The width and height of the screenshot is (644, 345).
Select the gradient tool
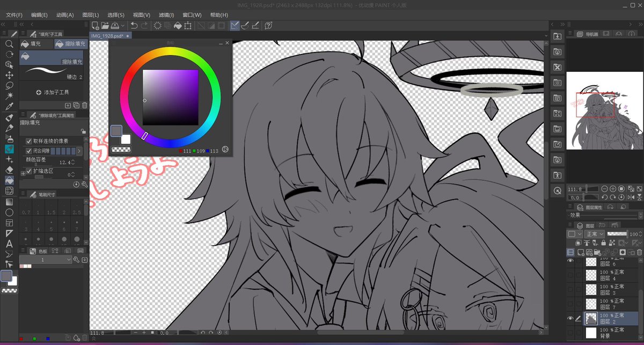coord(9,202)
